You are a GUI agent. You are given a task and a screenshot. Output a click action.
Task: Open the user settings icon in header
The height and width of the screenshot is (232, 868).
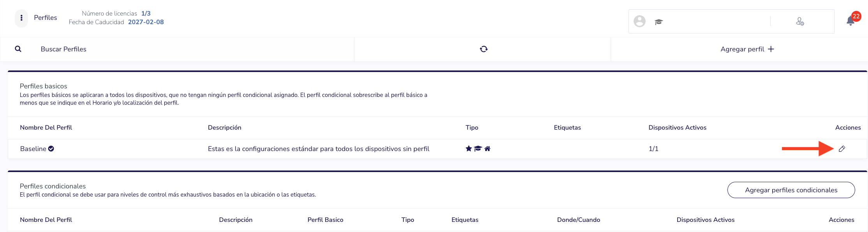tap(800, 21)
